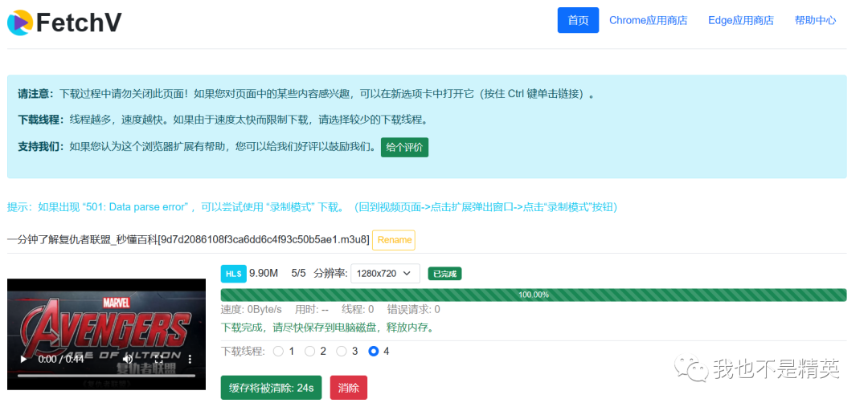This screenshot has height=407, width=868.
Task: Click the 缓存将被清除 save button
Action: 272,388
